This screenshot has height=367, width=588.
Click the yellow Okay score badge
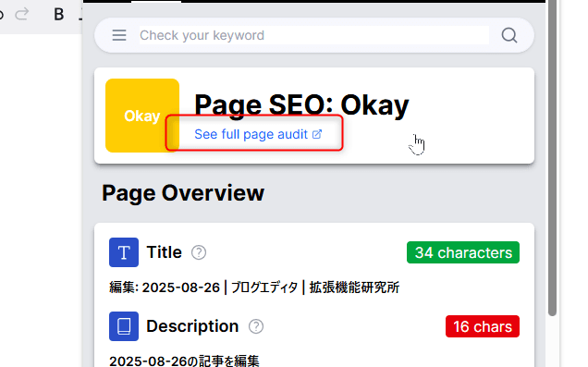pos(142,116)
